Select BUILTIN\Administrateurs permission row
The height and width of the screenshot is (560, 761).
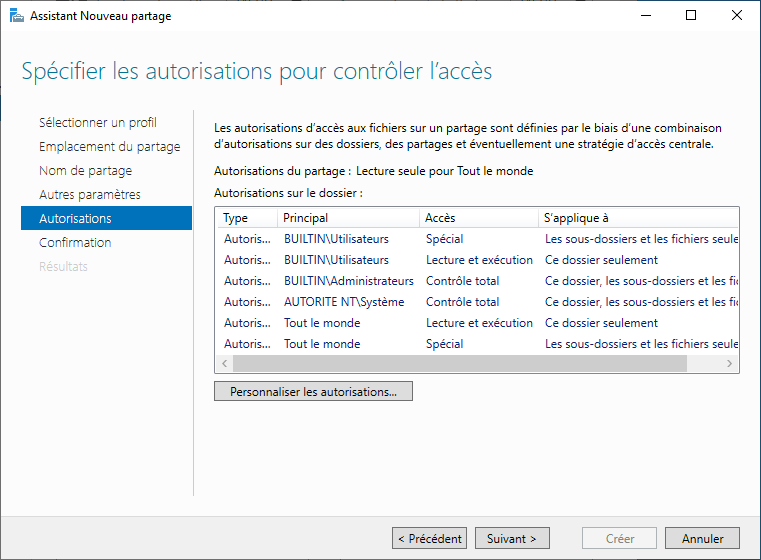click(x=348, y=281)
